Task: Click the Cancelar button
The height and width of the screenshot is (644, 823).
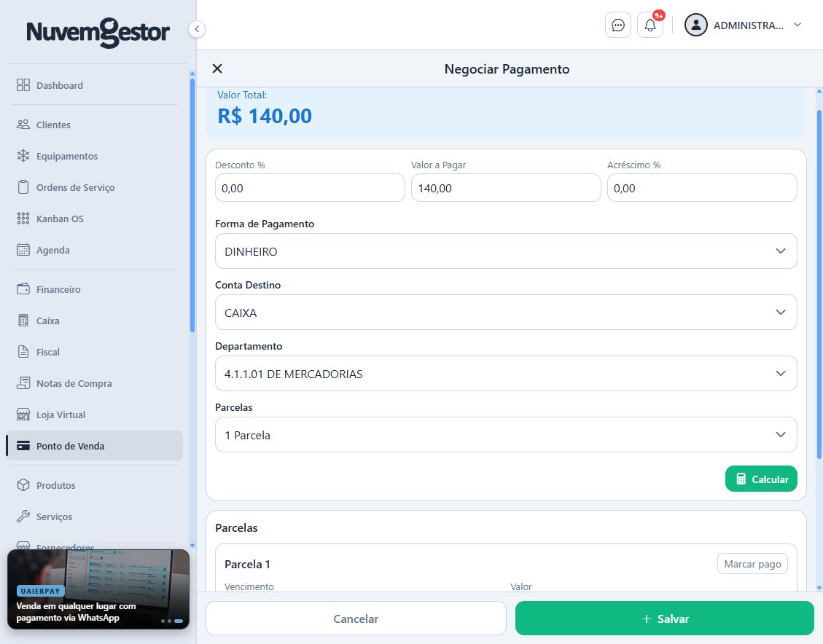Action: 356,619
